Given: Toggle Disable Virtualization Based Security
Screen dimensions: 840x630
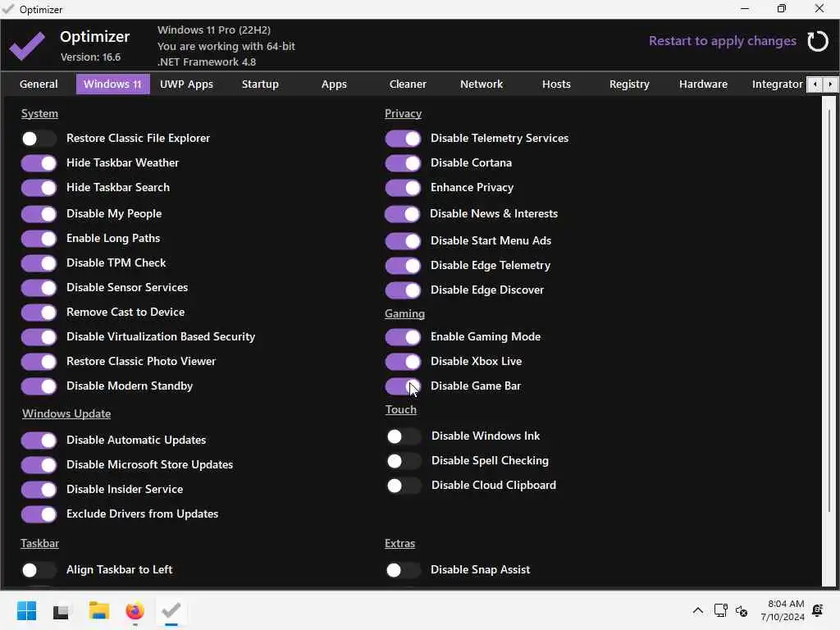Looking at the screenshot, I should 39,337.
